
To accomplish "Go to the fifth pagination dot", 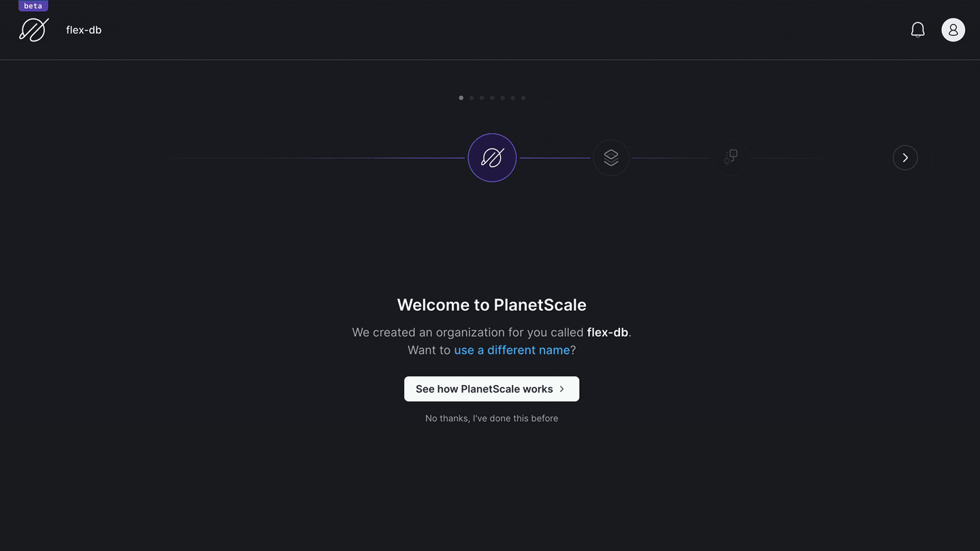I will click(502, 98).
